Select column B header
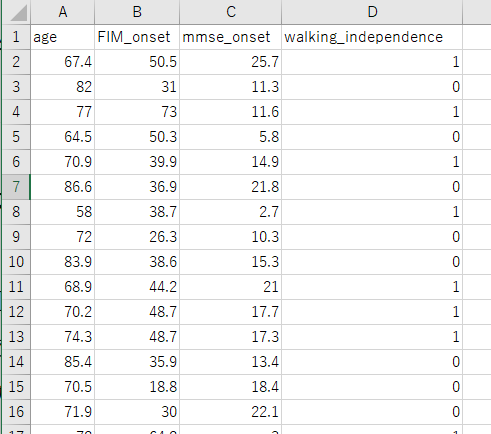Screen dimensions: 491x434 (137, 12)
